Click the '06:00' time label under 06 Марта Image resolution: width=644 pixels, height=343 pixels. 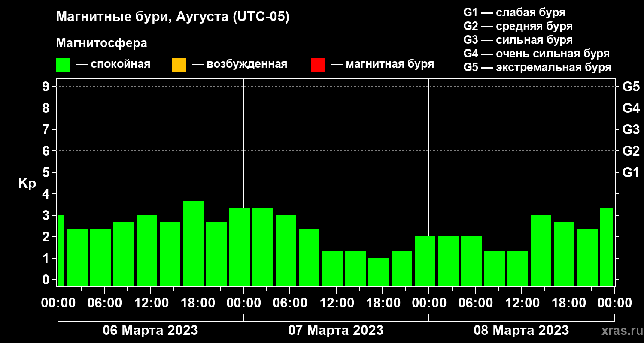(x=104, y=303)
